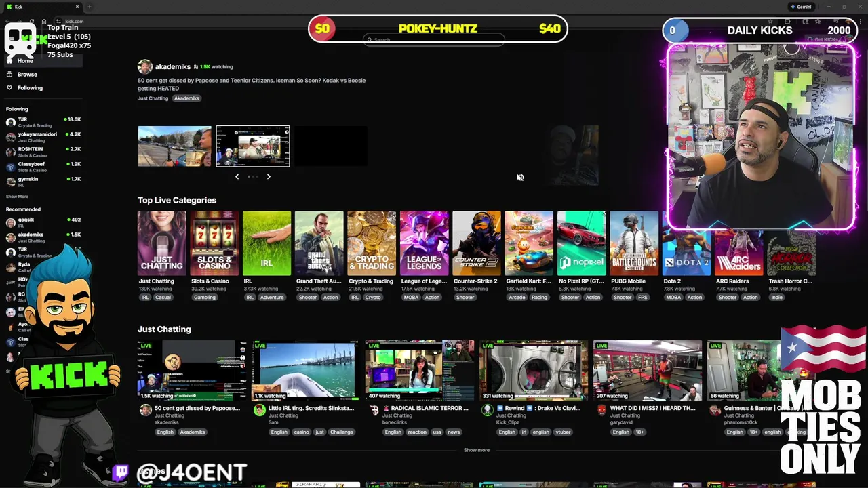Open the akademiks channel name link

pyautogui.click(x=173, y=67)
